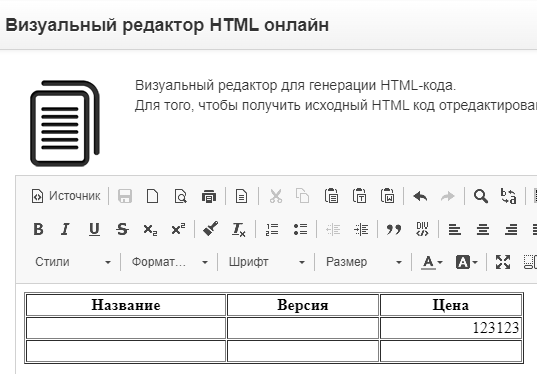Create a DIV container
537x374 pixels.
click(x=422, y=229)
